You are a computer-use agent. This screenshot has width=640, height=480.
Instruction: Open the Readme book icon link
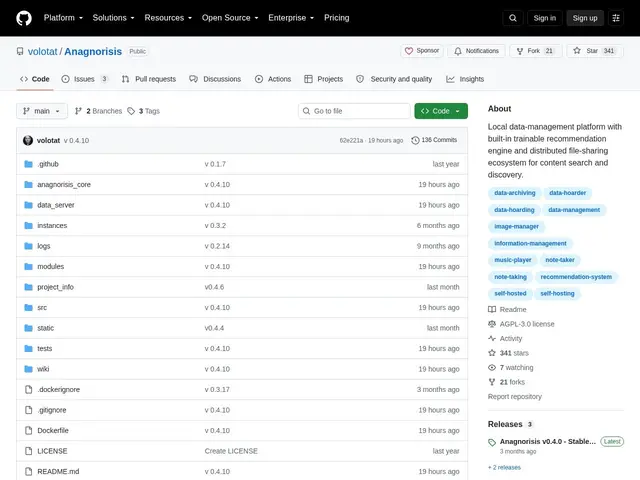click(x=507, y=309)
